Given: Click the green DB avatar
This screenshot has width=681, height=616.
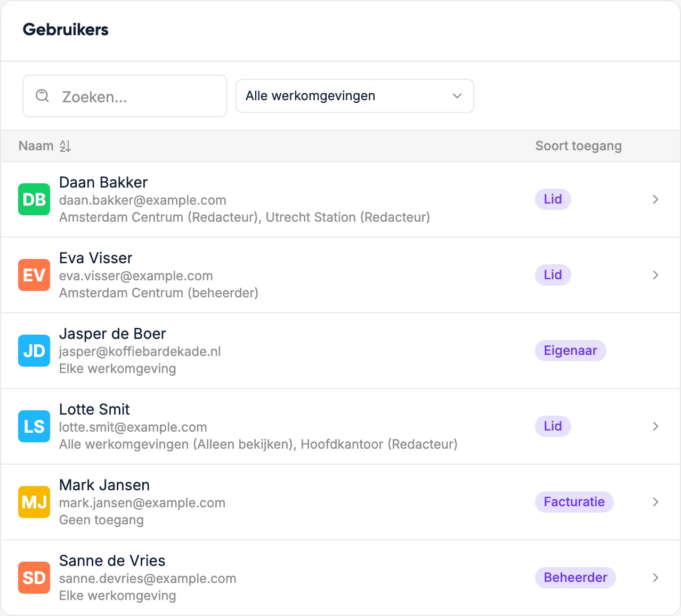Looking at the screenshot, I should coord(34,199).
